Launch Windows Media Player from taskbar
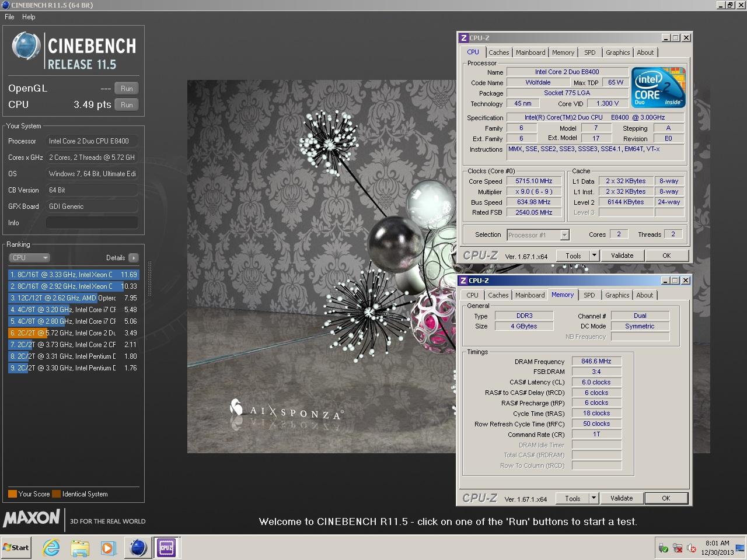The width and height of the screenshot is (747, 560). click(107, 548)
